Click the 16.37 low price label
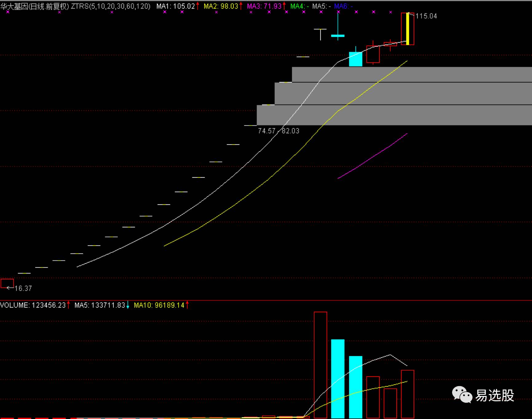This screenshot has width=532, height=419. (23, 288)
